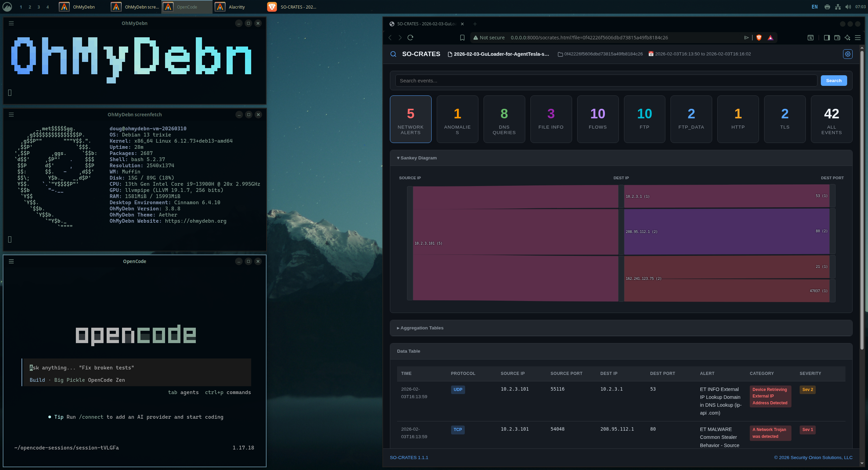Open the OpenCode window hamburger menu
Image resolution: width=868 pixels, height=470 pixels.
click(x=11, y=261)
